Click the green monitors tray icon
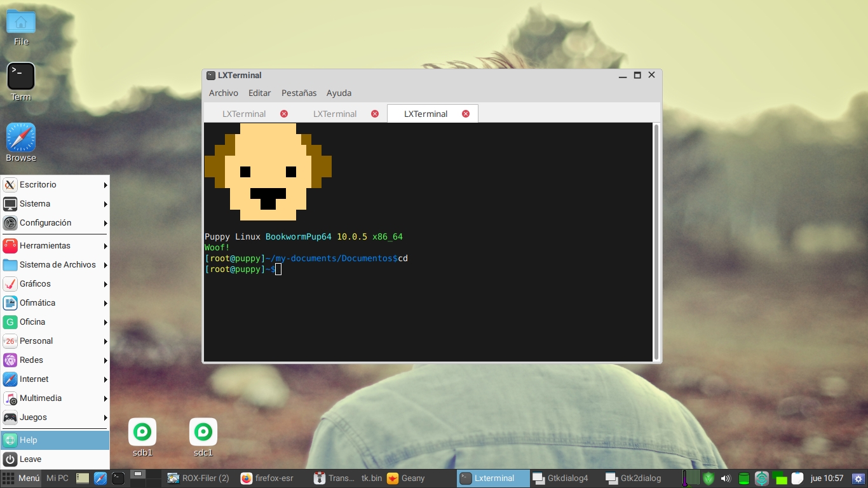The image size is (868, 488). coord(780,478)
